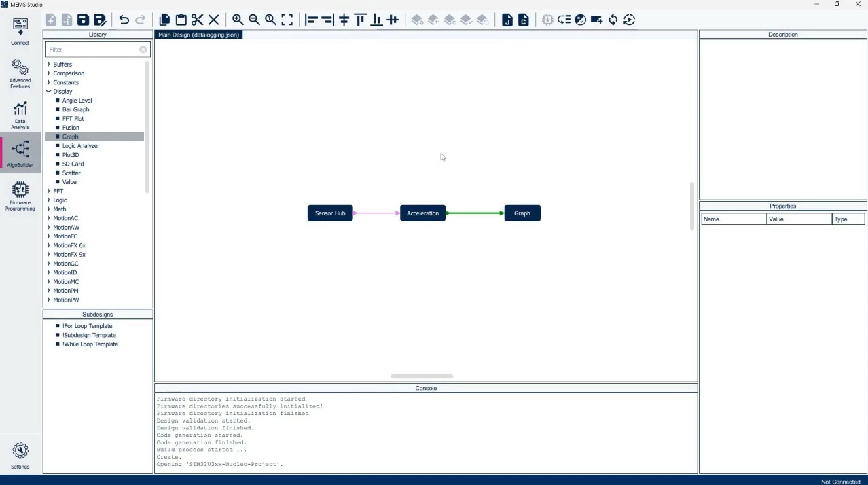Click the Align Top icon

pyautogui.click(x=360, y=20)
